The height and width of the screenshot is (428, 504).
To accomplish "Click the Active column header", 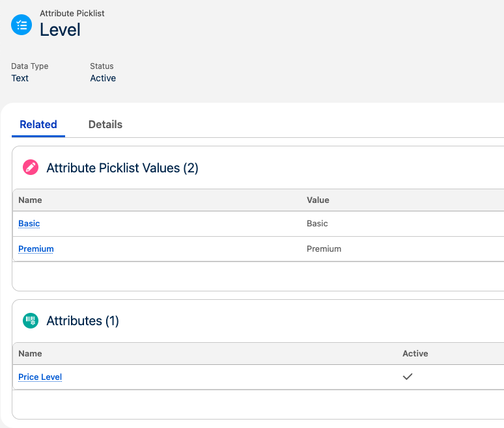I will 415,354.
